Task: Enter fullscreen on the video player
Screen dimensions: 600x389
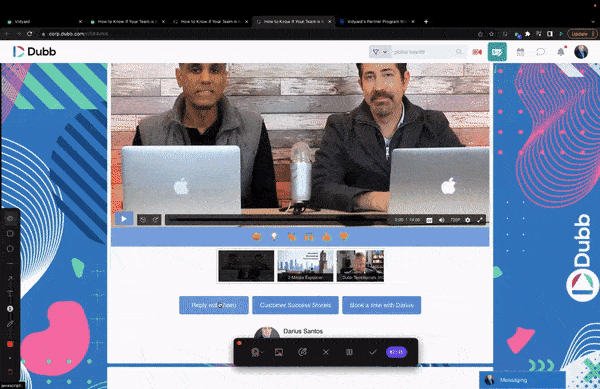Action: click(479, 220)
